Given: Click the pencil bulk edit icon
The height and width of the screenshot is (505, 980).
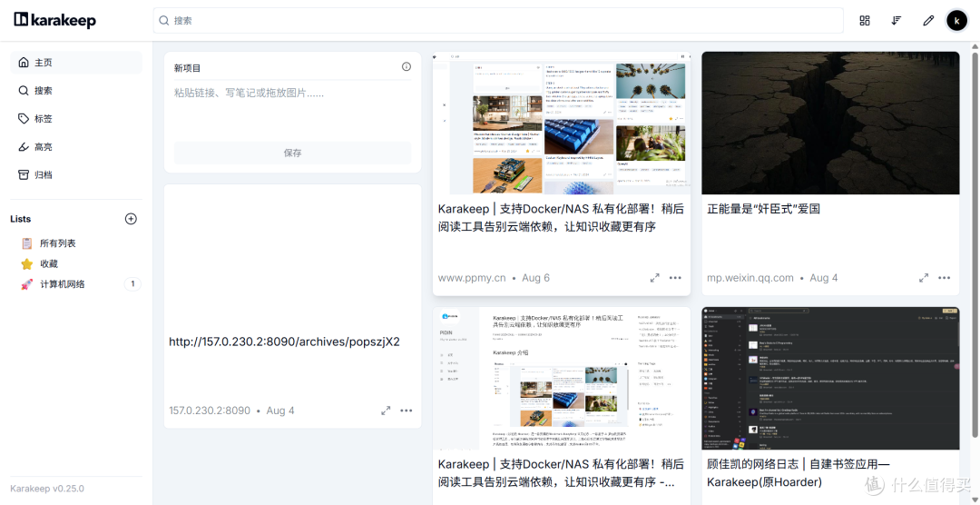Looking at the screenshot, I should (x=928, y=21).
